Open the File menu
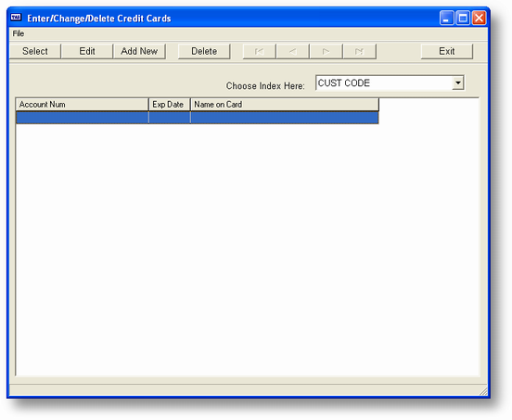The width and height of the screenshot is (512, 420). click(19, 33)
